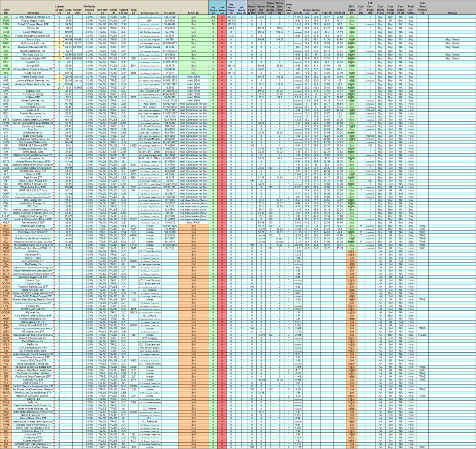Click the 'Priority [D]' header cell
This screenshot has height=449, width=476.
point(169,8)
